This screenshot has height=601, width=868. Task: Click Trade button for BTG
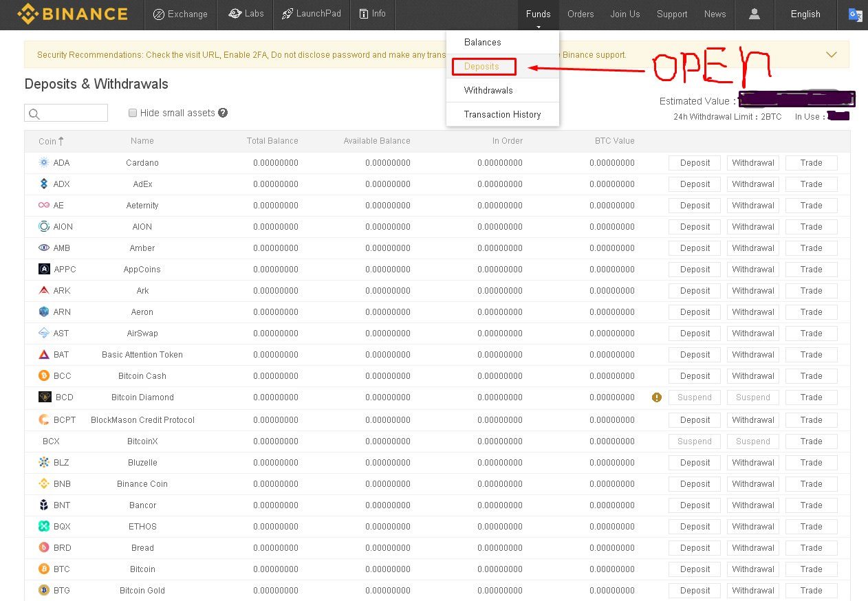point(812,591)
